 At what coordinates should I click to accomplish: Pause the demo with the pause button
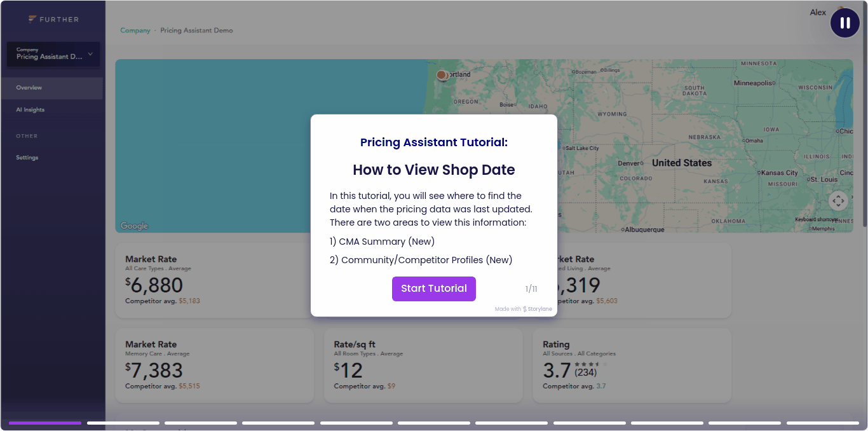pos(845,23)
